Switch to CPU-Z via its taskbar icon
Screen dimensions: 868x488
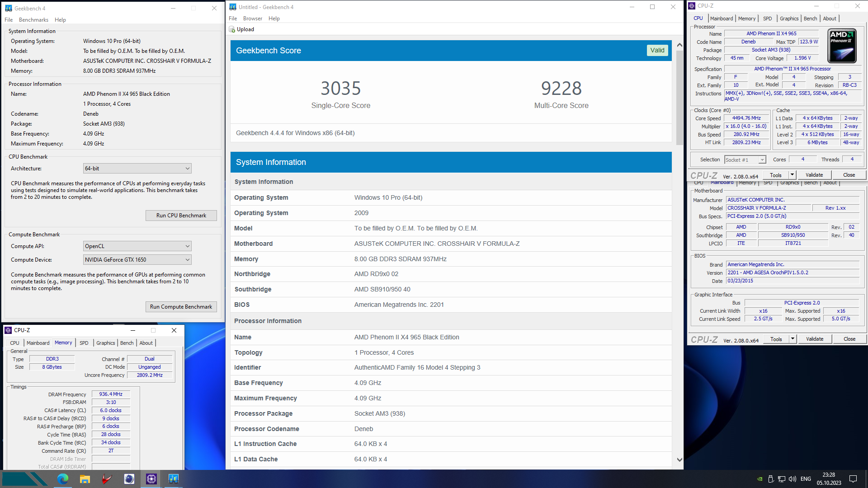(151, 479)
